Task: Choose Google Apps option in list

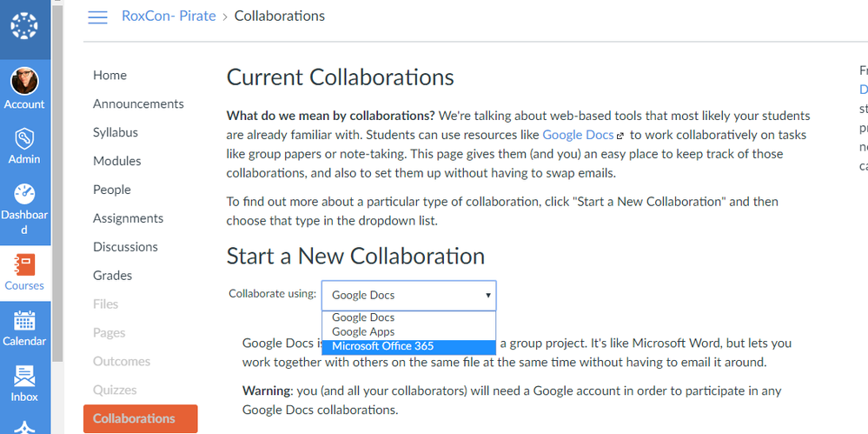Action: tap(408, 332)
